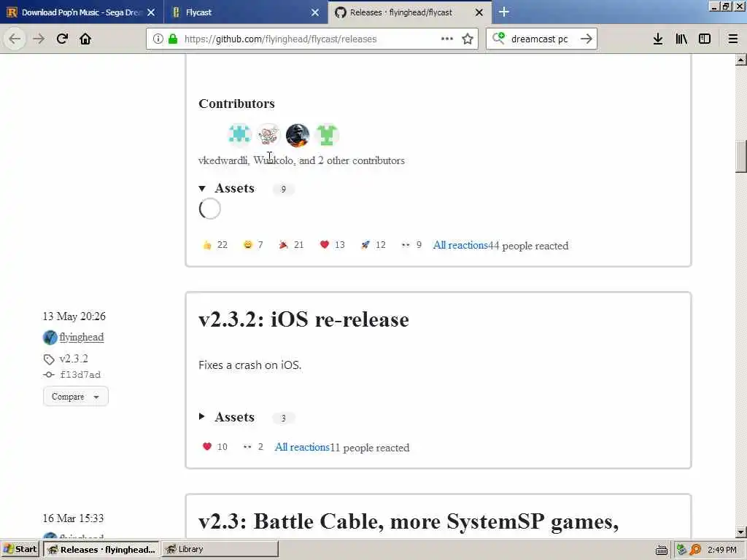Open the Library bookshelf icon
This screenshot has height=560, width=747.
(681, 39)
